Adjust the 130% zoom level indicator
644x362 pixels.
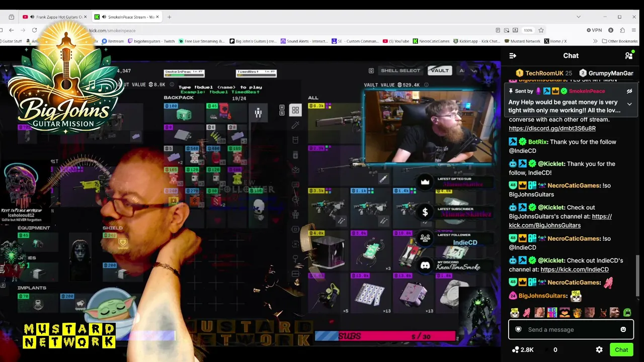point(528,30)
